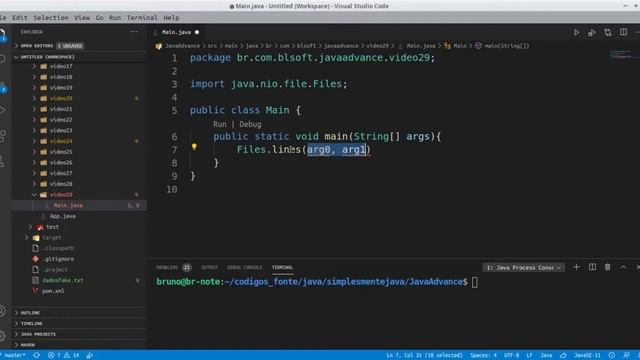640x360 pixels.
Task: Click errors and warnings count in status bar
Action: point(63,355)
